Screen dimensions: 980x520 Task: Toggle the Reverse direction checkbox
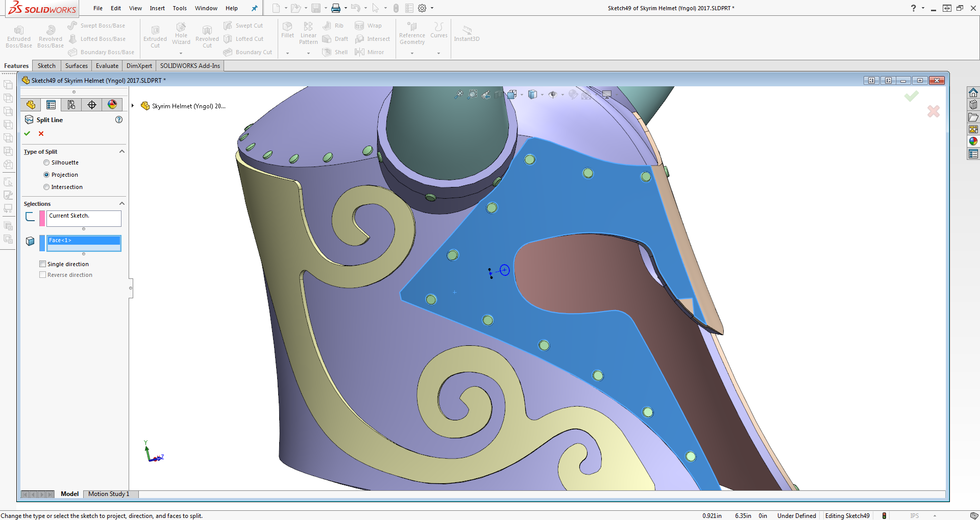click(x=43, y=275)
